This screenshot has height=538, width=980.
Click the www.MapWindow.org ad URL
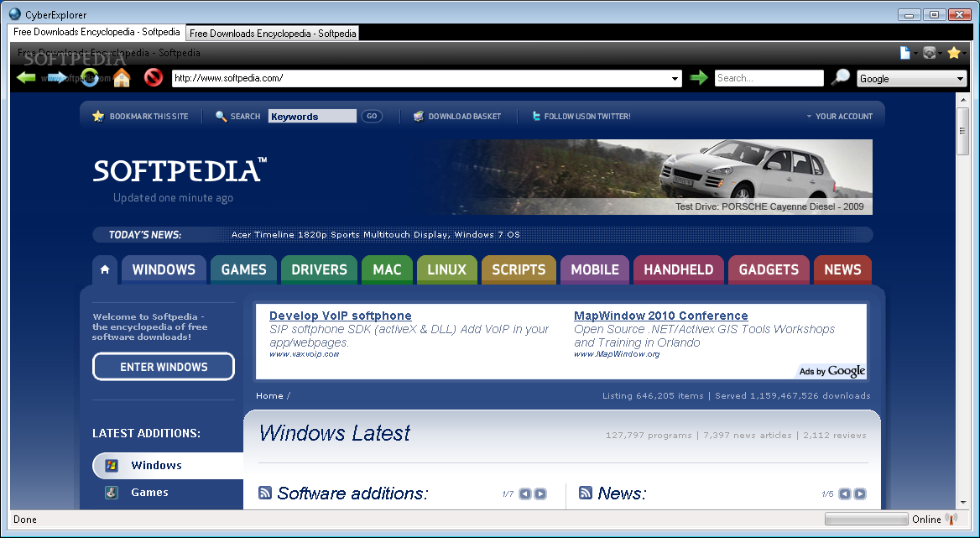[x=617, y=353]
